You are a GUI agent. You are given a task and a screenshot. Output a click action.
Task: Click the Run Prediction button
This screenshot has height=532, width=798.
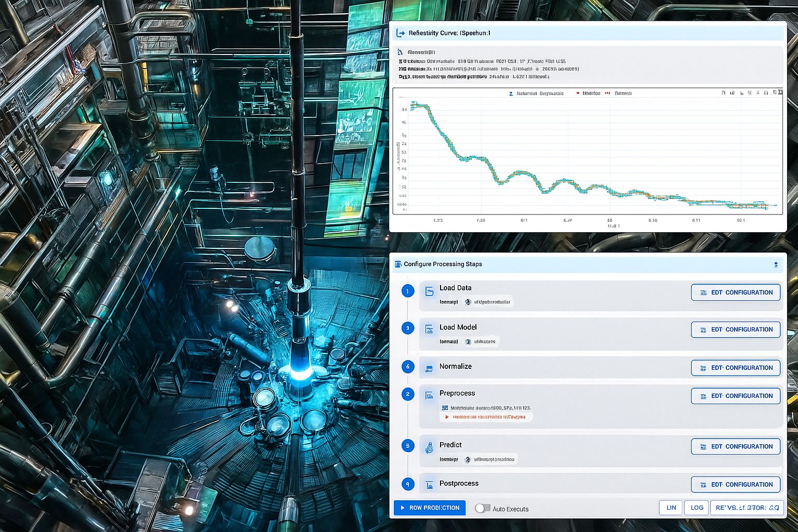pos(429,508)
